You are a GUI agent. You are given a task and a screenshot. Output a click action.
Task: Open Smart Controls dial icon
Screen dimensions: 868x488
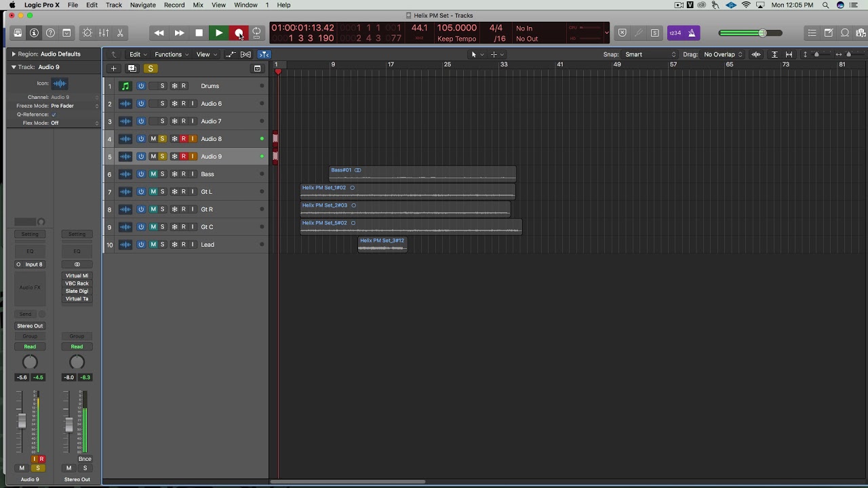[87, 33]
